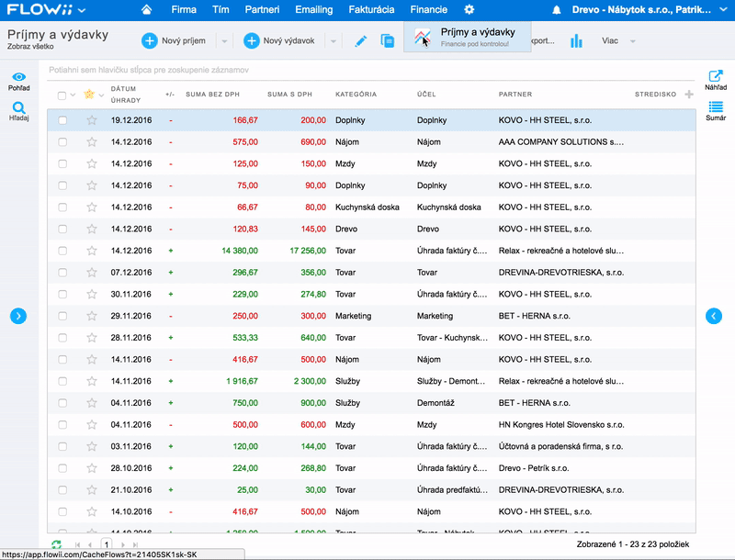
Task: Tick the 21.10.2016 Úhrada predfaktúry row checkbox
Action: click(x=62, y=489)
